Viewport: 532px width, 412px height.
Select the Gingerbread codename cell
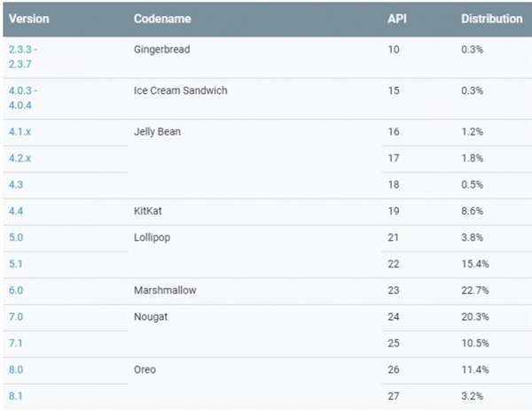click(x=161, y=50)
